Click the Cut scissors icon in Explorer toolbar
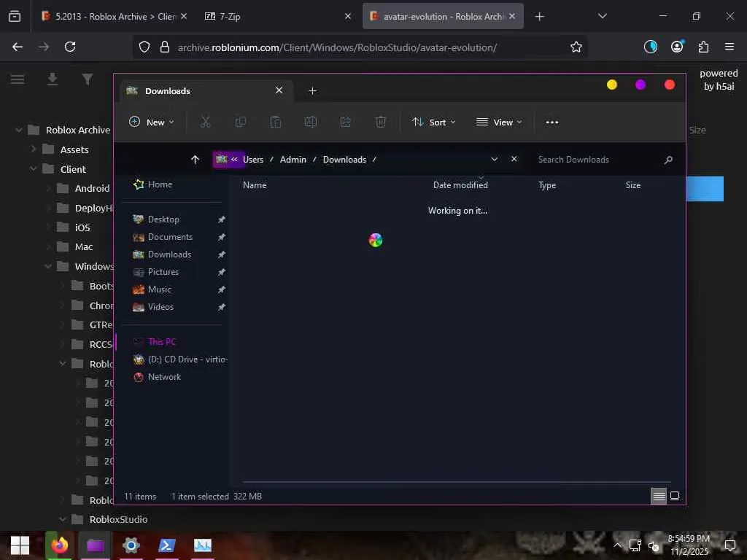 pos(205,122)
